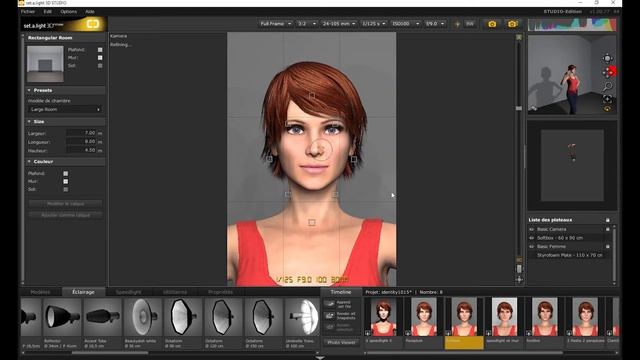Switch to the Éclairage tab

[83, 292]
